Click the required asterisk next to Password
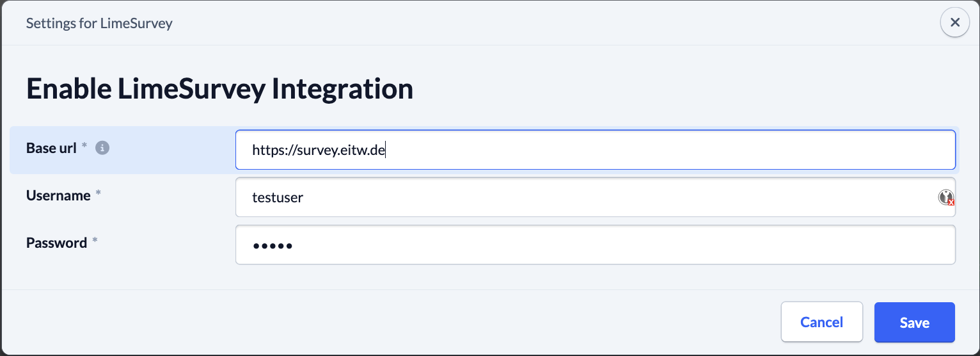The height and width of the screenshot is (356, 980). [95, 242]
